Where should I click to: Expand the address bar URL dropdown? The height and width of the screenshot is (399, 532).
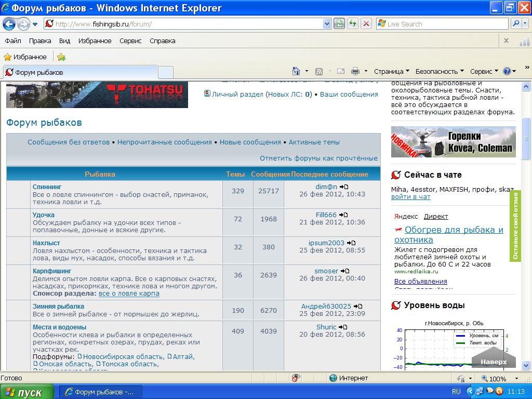[x=327, y=24]
